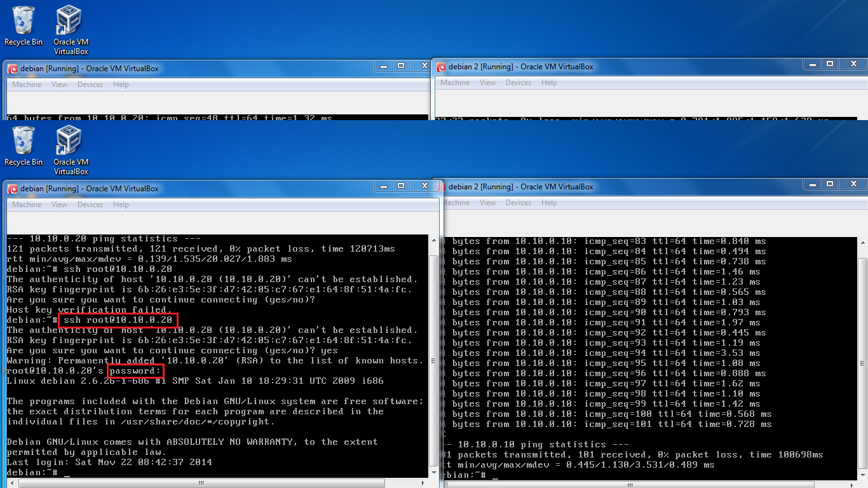This screenshot has width=868, height=488.
Task: Maximize the cropped debian 2 window at top
Action: click(x=829, y=64)
